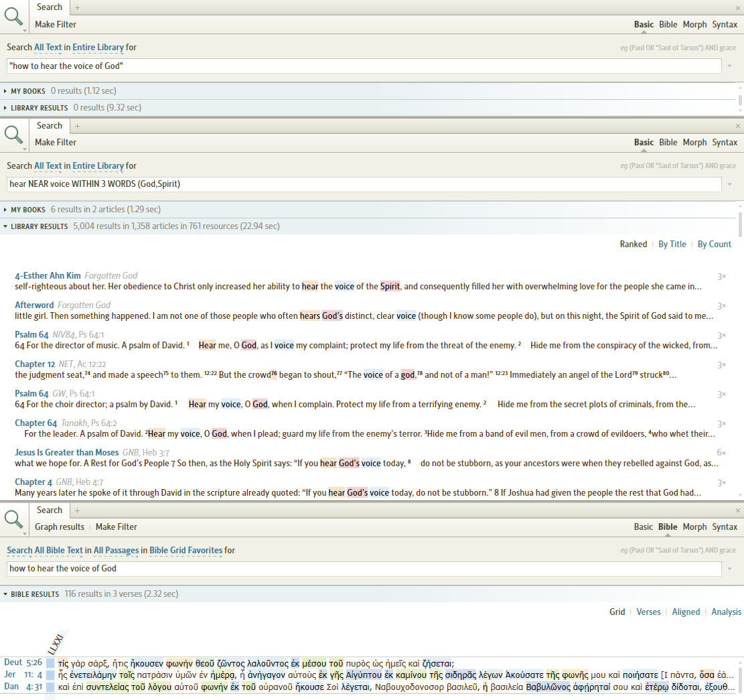Open search history dropdown for NEAR query
The image size is (744, 700).
(730, 184)
